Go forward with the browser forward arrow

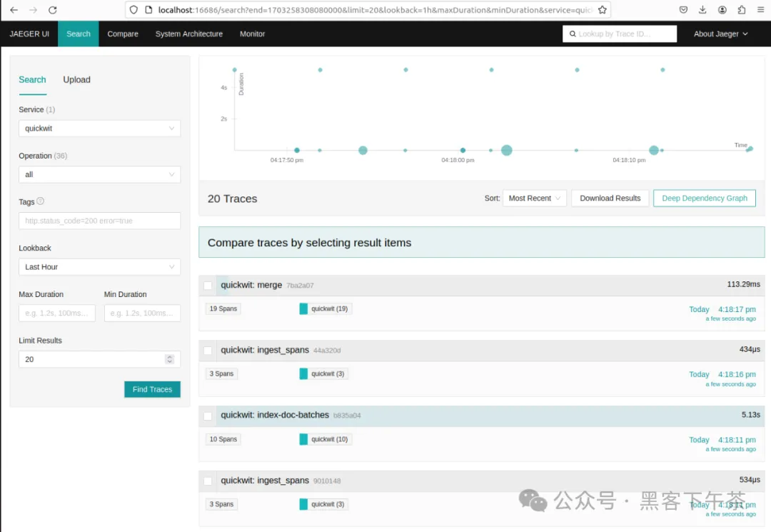(33, 10)
